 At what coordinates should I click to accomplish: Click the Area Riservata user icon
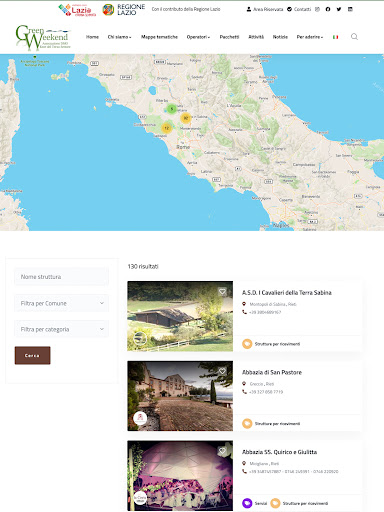coord(249,9)
